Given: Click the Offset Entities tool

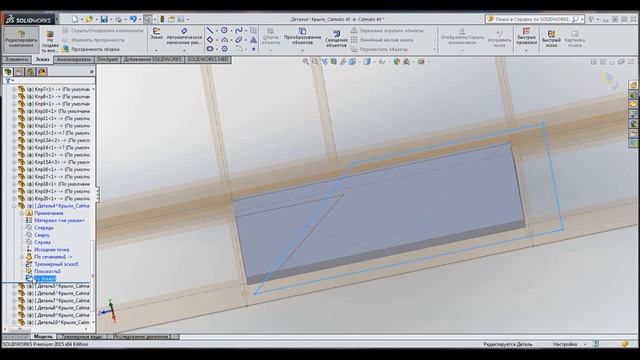Looking at the screenshot, I should pos(336,39).
